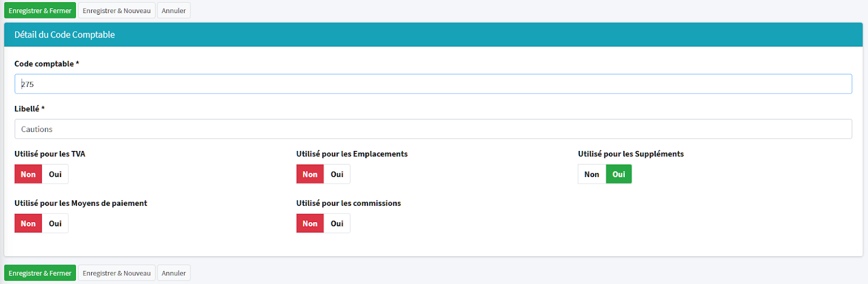Switch Utilisé pour les commissions to Oui
Screen dimensions: 868x284
337,224
